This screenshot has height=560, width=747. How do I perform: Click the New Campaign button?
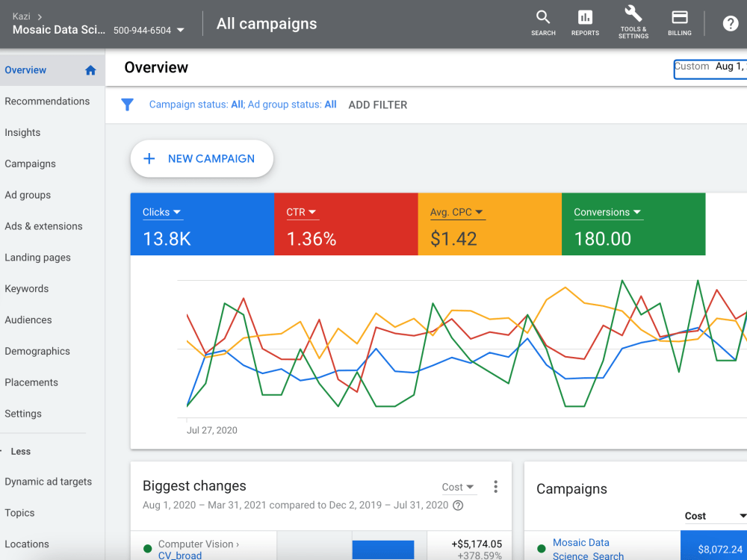coord(202,158)
